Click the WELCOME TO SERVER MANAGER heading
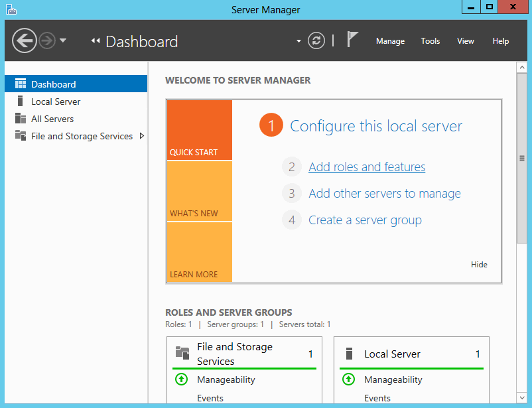The width and height of the screenshot is (532, 408). pyautogui.click(x=238, y=80)
